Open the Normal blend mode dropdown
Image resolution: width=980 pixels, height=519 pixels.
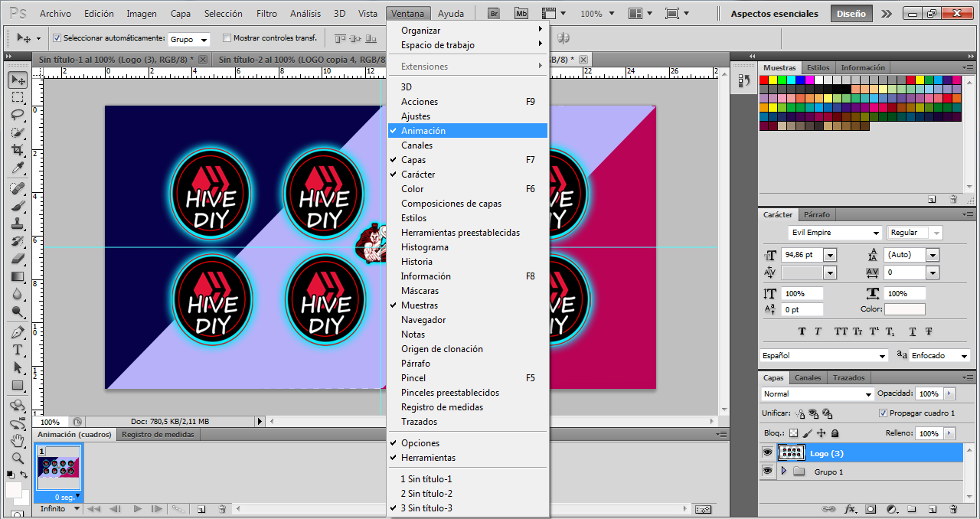817,393
